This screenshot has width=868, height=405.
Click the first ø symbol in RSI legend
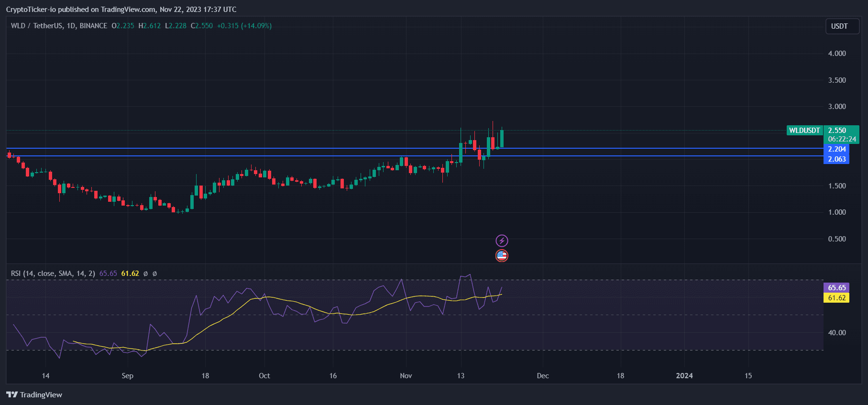145,274
